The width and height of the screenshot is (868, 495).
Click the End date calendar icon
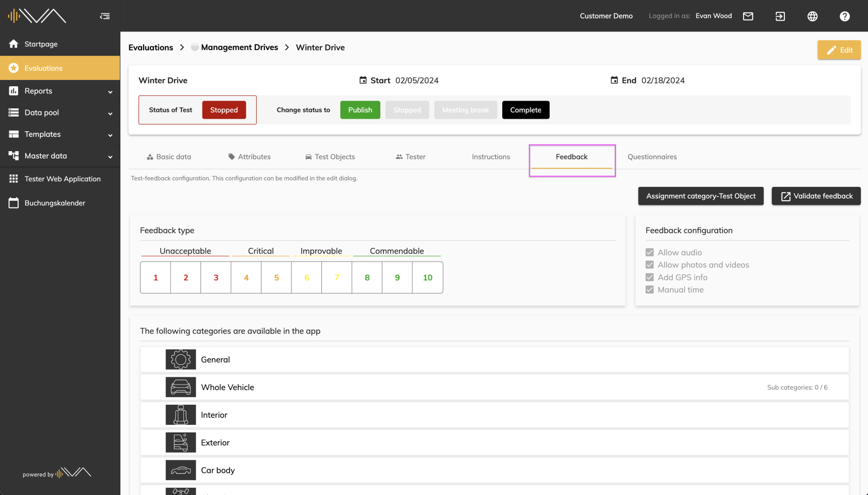click(x=614, y=80)
